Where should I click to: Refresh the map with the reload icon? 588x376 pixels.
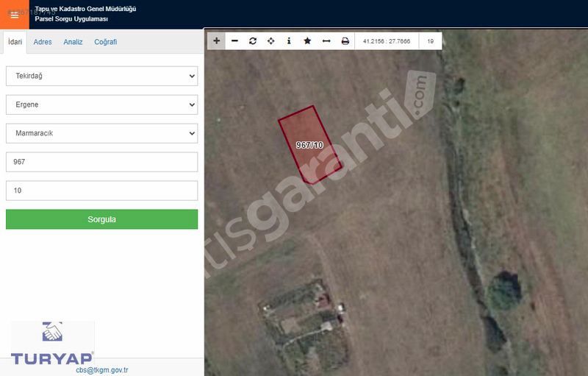point(253,41)
